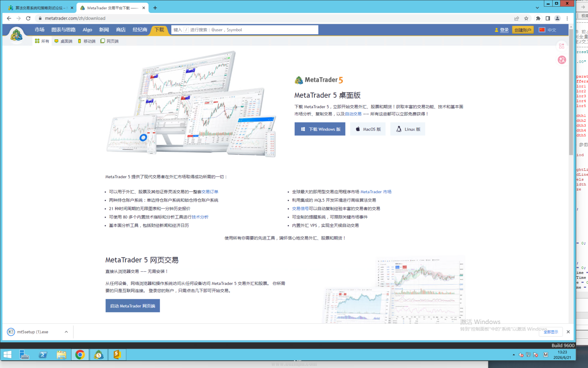Image resolution: width=588 pixels, height=368 pixels.
Task: Open the Windows Start menu
Action: 7,355
